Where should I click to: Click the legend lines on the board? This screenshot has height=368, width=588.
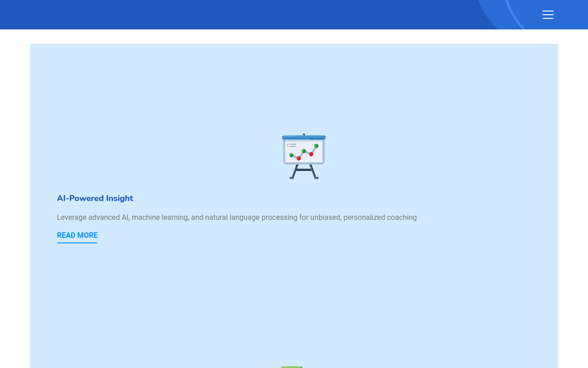(x=292, y=145)
